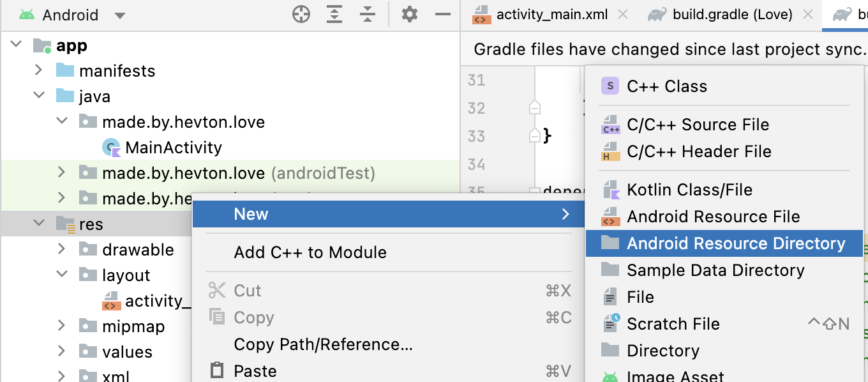Choose Add C++ to Module
This screenshot has width=868, height=382.
click(389, 252)
